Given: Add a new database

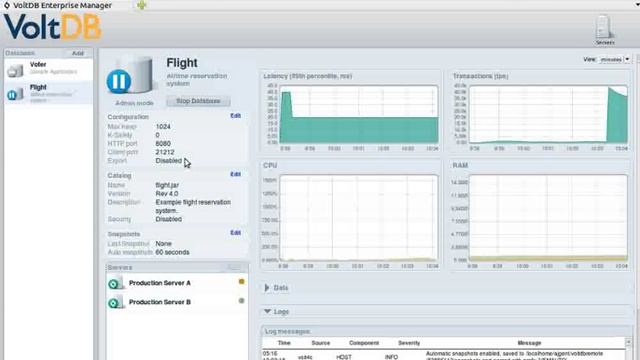Looking at the screenshot, I should coord(78,53).
